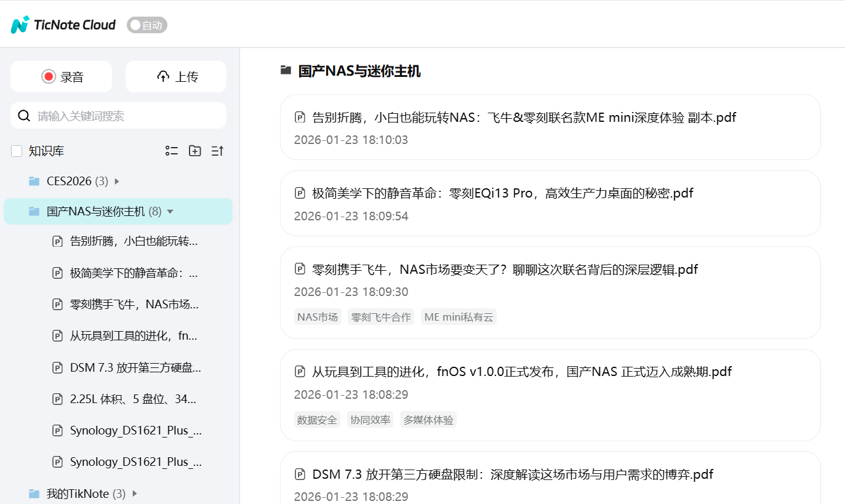Click the file icon beside sidebar item 零刻携手飞牛
This screenshot has width=845, height=504.
click(58, 304)
